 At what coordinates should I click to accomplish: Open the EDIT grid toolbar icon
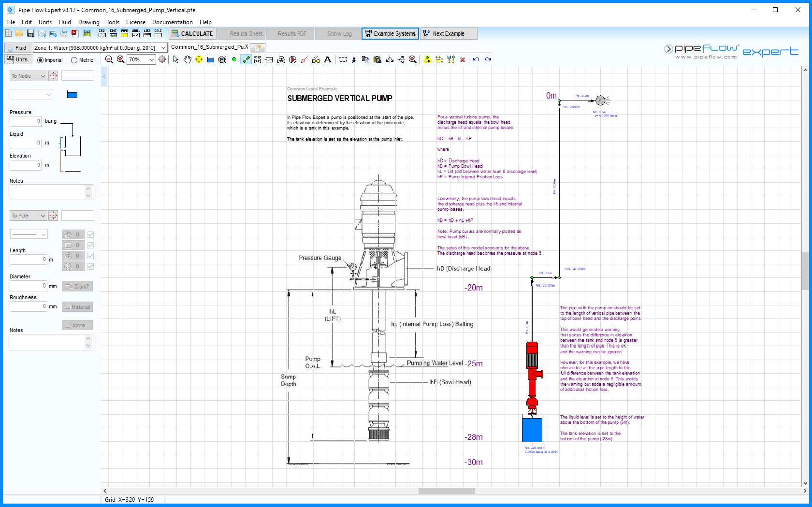[x=113, y=33]
